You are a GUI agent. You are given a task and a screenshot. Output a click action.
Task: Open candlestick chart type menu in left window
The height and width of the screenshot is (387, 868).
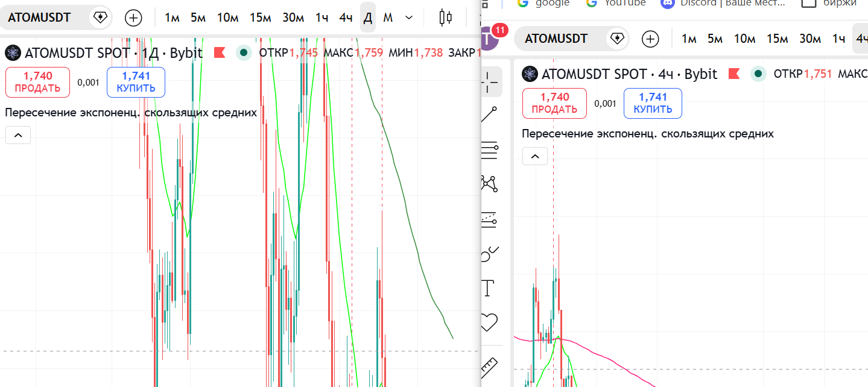click(x=445, y=17)
